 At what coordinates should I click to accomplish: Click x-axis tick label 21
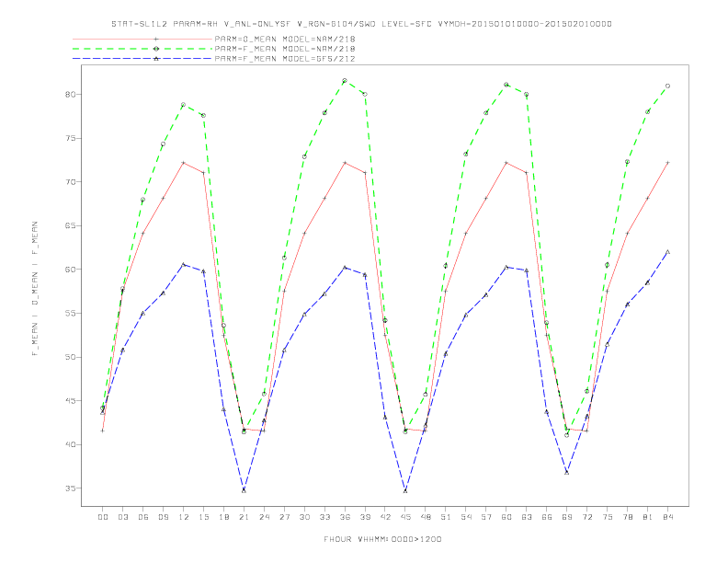[245, 517]
